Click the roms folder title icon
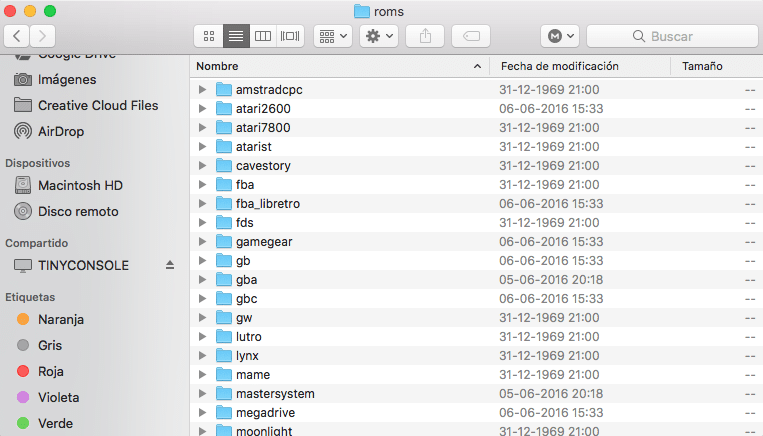The height and width of the screenshot is (436, 763). [x=362, y=11]
